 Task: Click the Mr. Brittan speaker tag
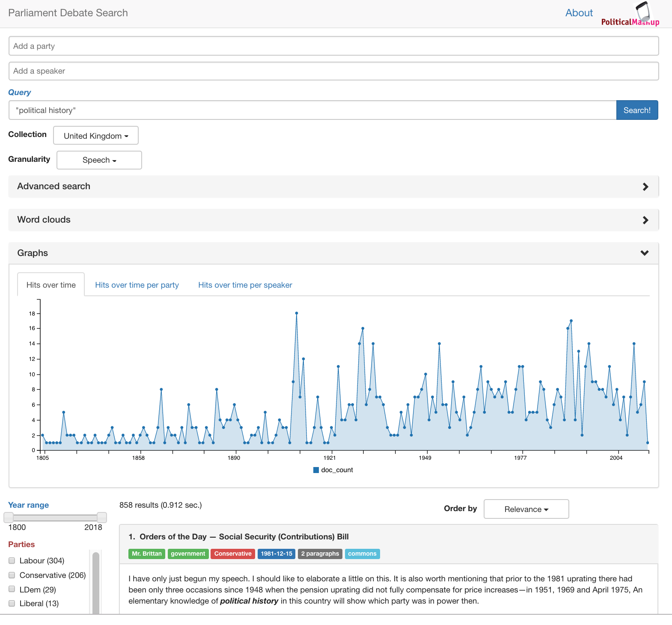point(146,554)
